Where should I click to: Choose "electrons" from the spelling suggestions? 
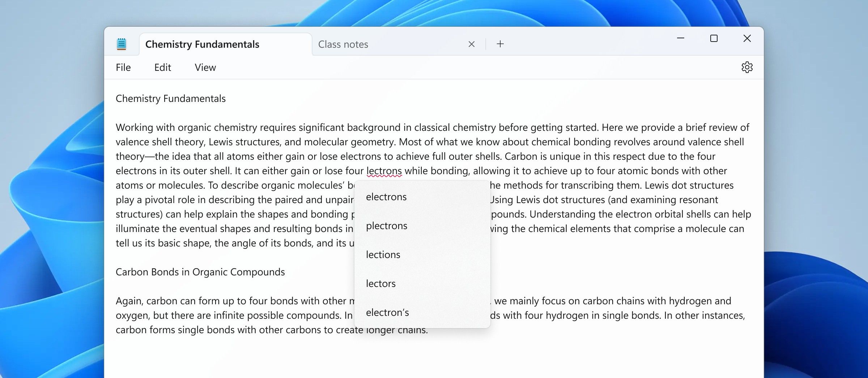click(x=386, y=197)
